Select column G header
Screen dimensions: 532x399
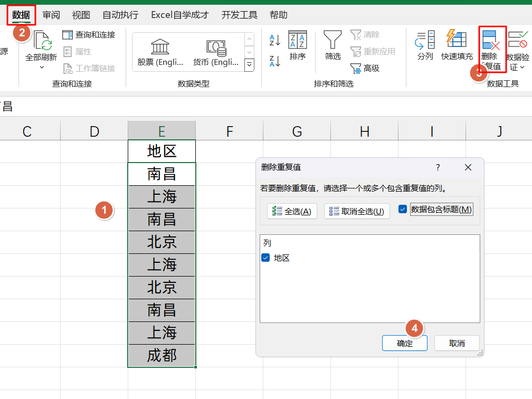297,131
